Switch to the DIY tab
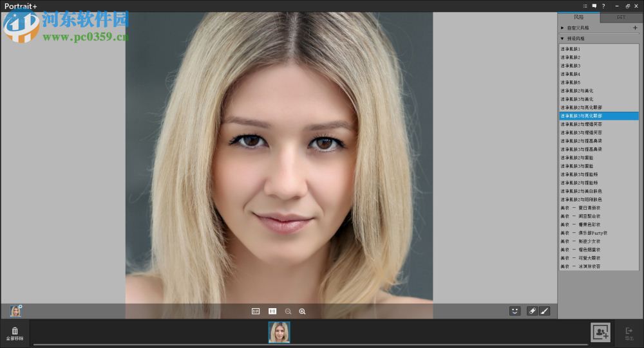 [x=621, y=17]
